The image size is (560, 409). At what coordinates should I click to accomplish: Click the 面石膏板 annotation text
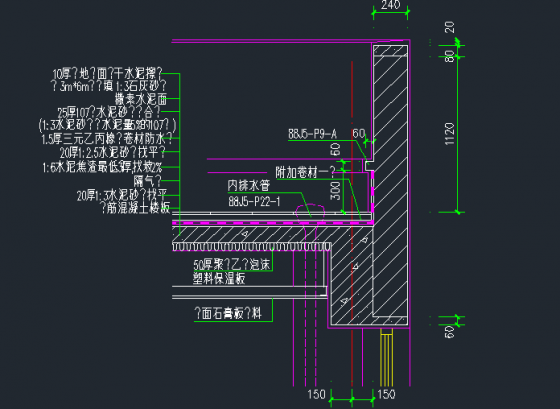click(228, 314)
